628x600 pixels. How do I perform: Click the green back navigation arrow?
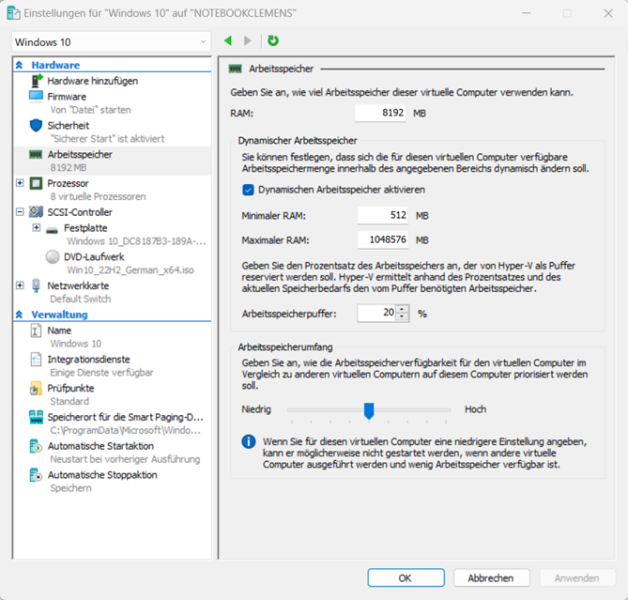click(x=228, y=40)
